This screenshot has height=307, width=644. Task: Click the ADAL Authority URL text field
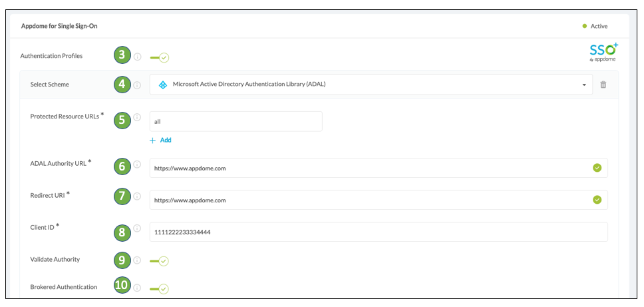coord(369,168)
